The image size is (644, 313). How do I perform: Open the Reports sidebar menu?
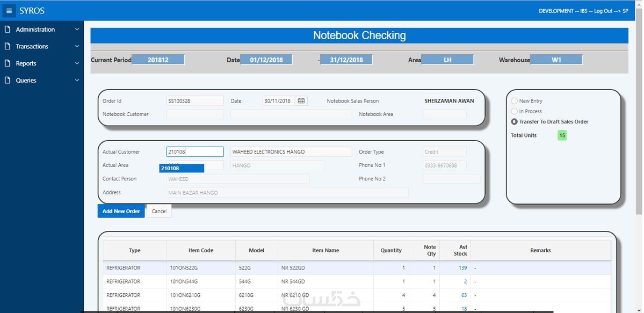[x=42, y=63]
